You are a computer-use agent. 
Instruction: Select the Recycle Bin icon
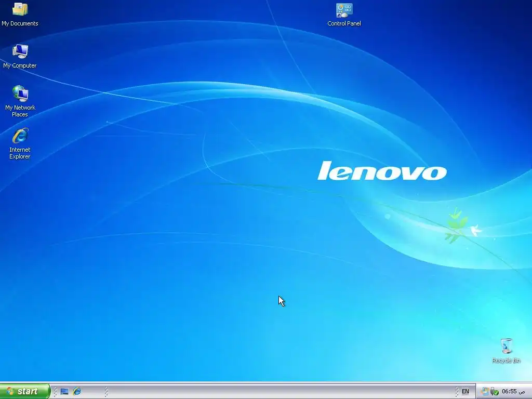(x=506, y=351)
